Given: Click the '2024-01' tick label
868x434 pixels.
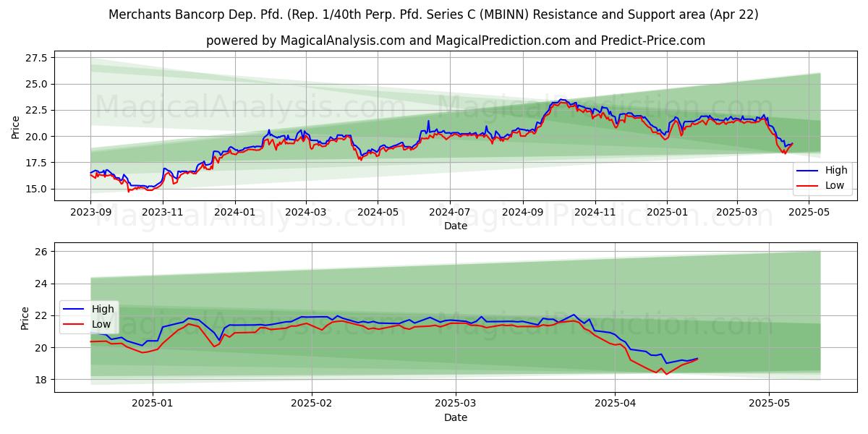Looking at the screenshot, I should (x=235, y=213).
